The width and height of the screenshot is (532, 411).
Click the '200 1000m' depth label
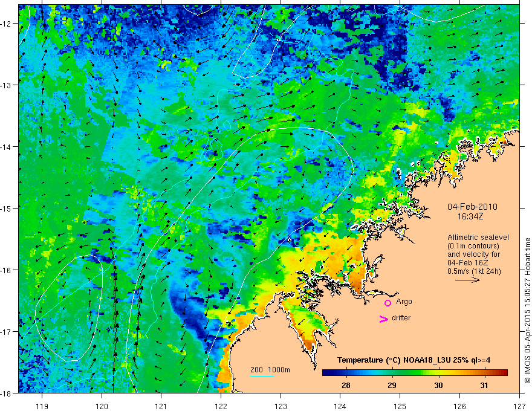point(270,370)
